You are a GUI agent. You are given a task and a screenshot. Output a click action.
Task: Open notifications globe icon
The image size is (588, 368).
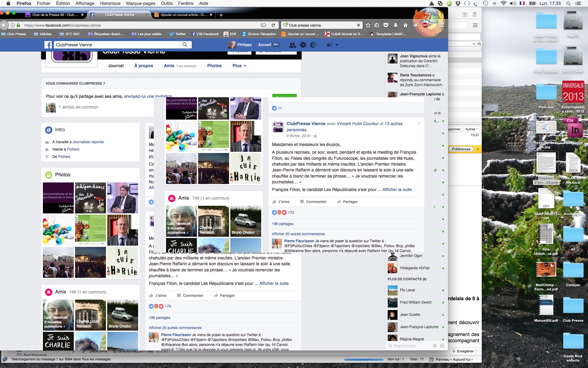click(x=313, y=45)
